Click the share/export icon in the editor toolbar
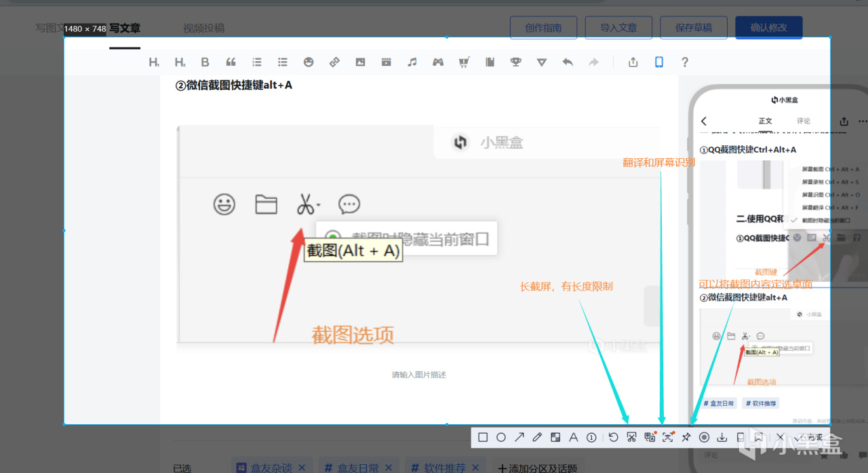Viewport: 868px width, 473px height. 633,62
